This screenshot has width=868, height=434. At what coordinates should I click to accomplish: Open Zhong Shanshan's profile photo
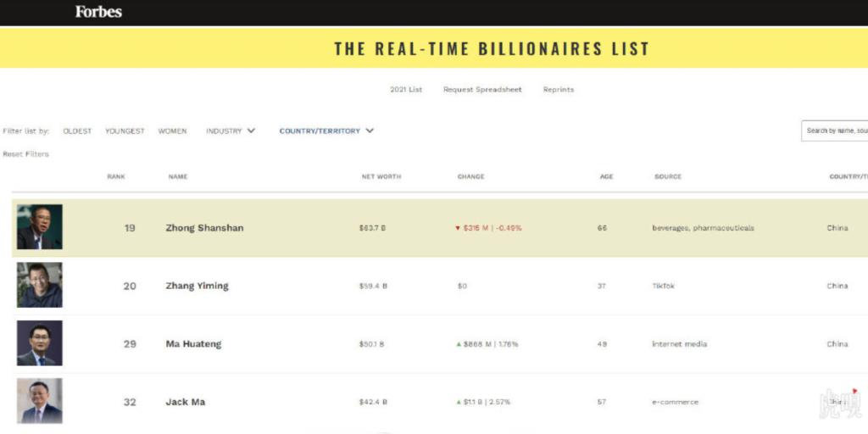pyautogui.click(x=39, y=227)
